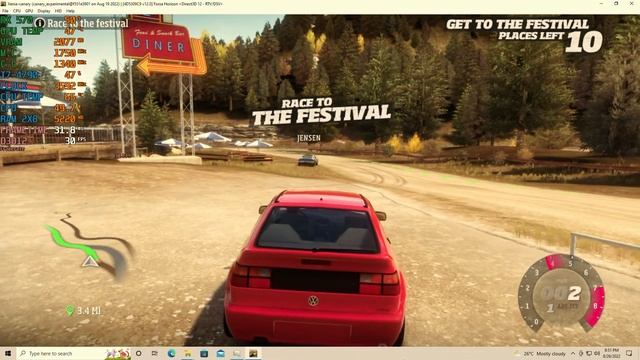Restore down the Xenia window
The height and width of the screenshot is (360, 640).
click(616, 3)
